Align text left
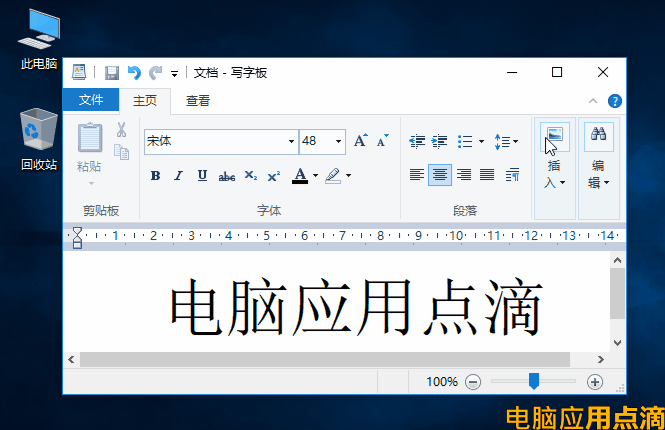The width and height of the screenshot is (665, 430). pos(416,175)
